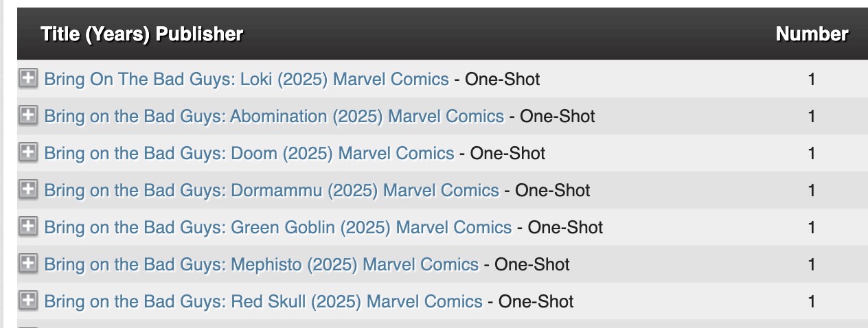Click issue number 1 in Red Skull row

[x=812, y=302]
